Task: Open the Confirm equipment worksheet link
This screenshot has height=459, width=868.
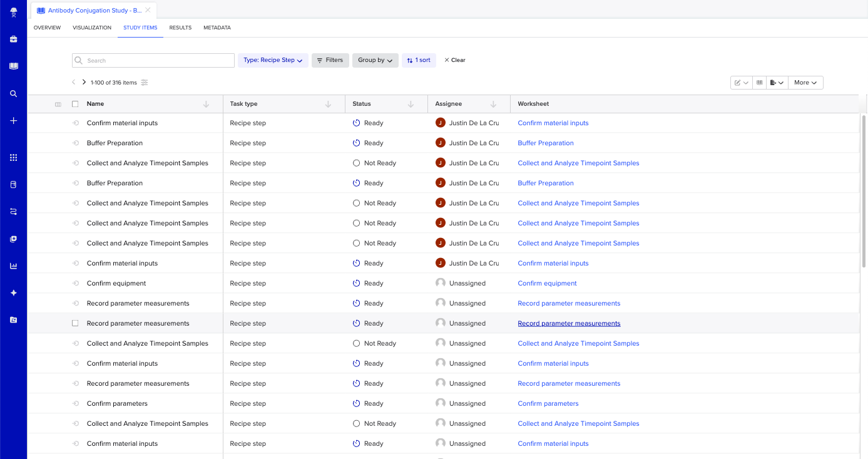Action: tap(547, 283)
